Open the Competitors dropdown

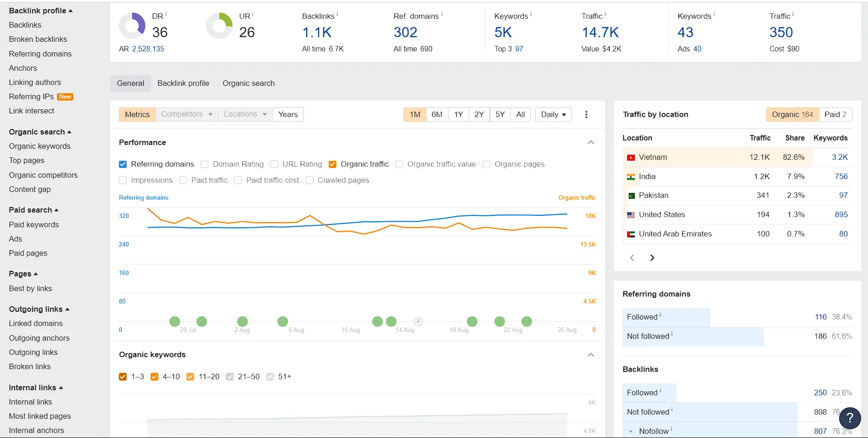(x=187, y=114)
